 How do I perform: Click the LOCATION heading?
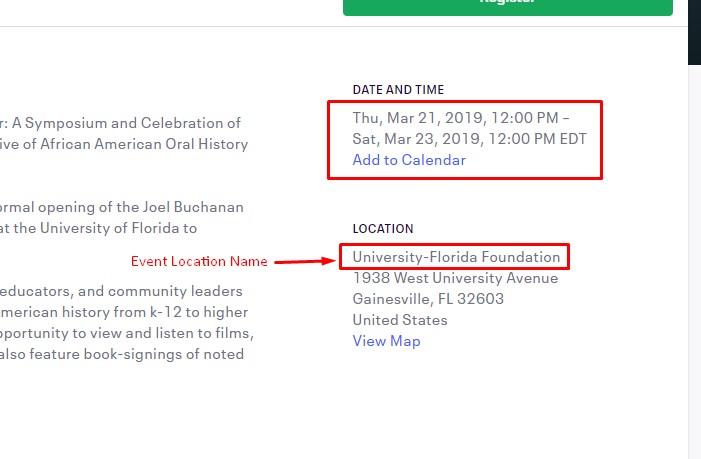click(x=383, y=229)
